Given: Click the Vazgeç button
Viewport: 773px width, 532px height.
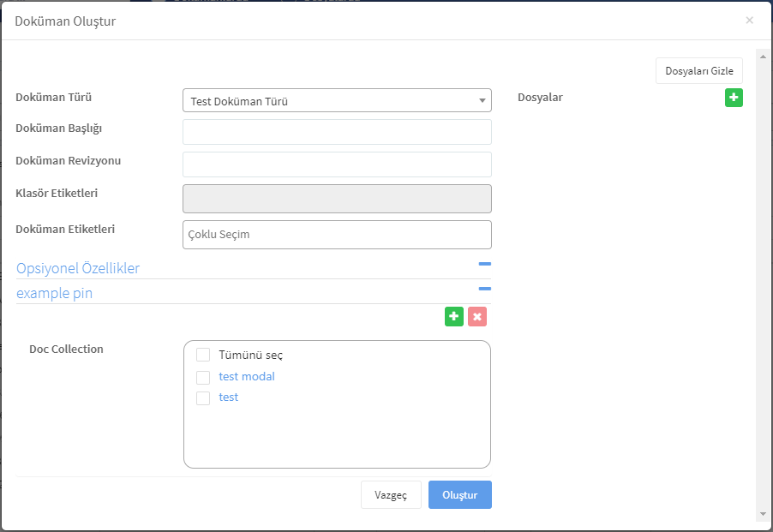Looking at the screenshot, I should [x=391, y=494].
